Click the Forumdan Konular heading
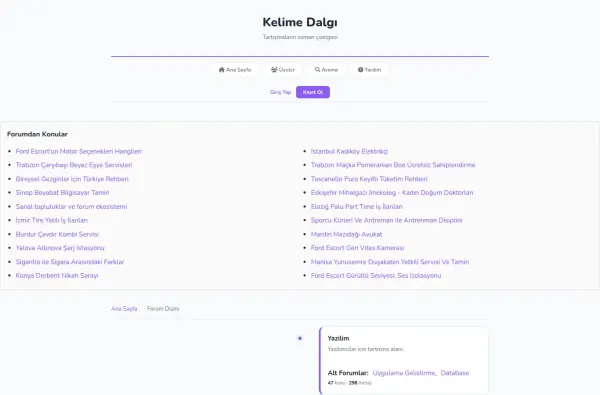The image size is (600, 395). (37, 134)
